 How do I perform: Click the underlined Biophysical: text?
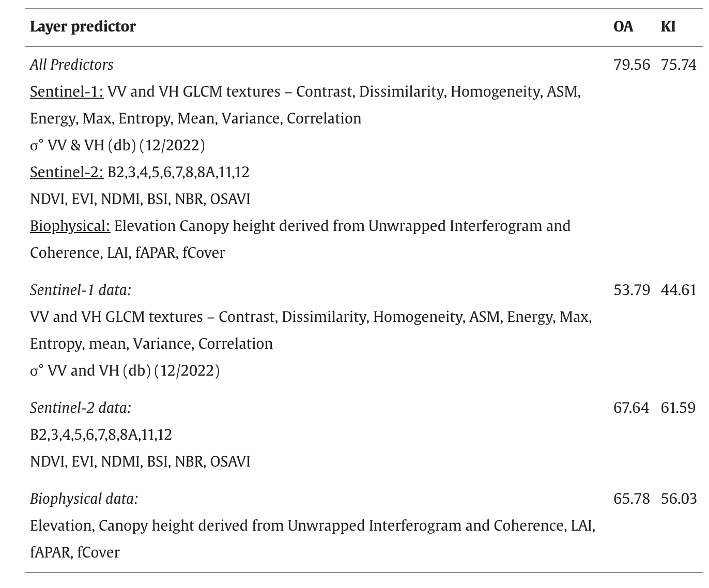pos(70,226)
